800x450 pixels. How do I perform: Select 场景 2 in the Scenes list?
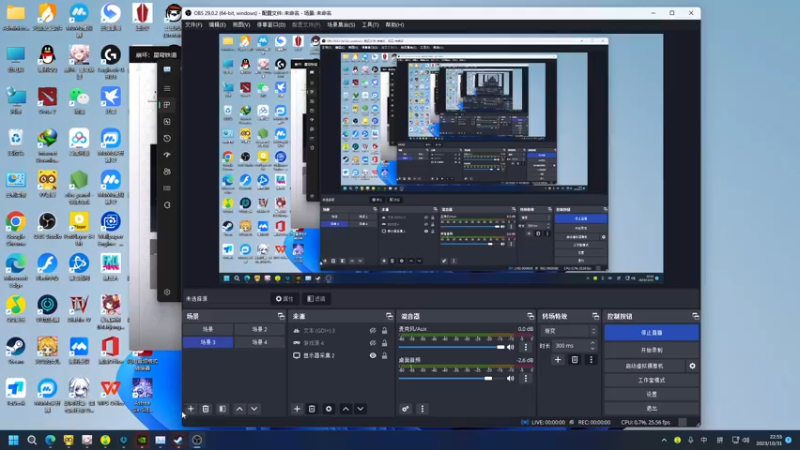coord(259,330)
